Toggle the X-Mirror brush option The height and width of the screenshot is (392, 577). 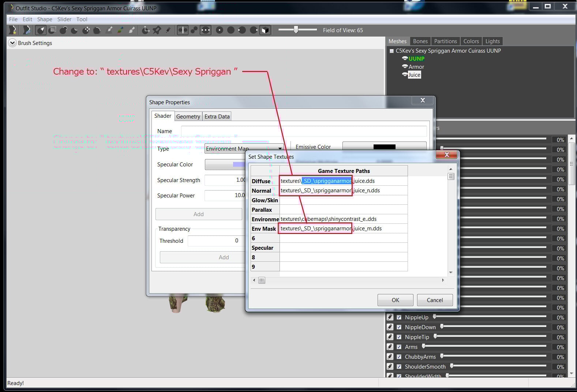[x=183, y=30]
